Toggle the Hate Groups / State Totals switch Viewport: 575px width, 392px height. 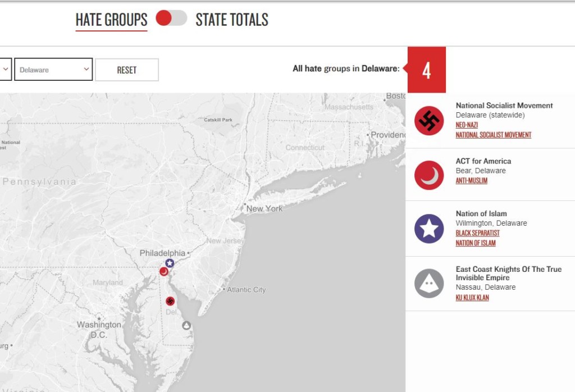[171, 19]
